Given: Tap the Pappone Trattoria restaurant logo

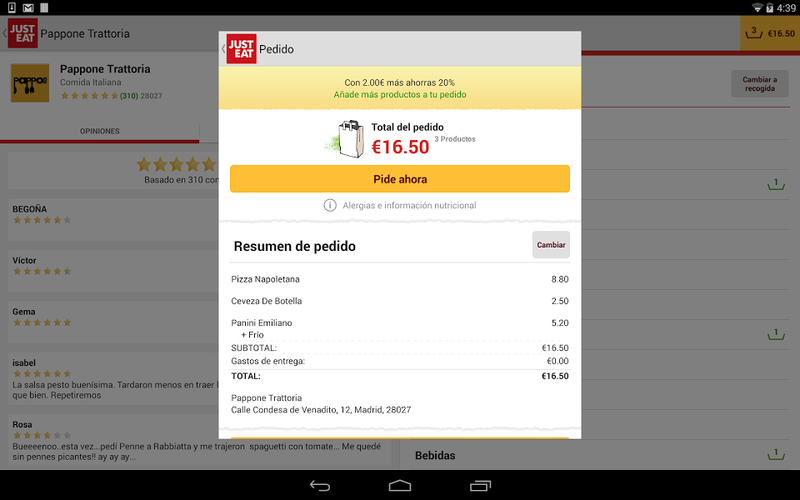Looking at the screenshot, I should coord(30,83).
